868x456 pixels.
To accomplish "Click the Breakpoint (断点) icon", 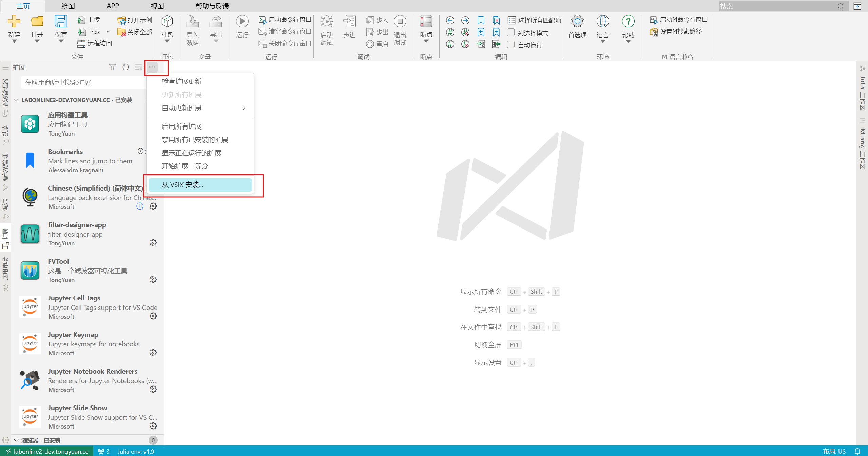I will [426, 22].
